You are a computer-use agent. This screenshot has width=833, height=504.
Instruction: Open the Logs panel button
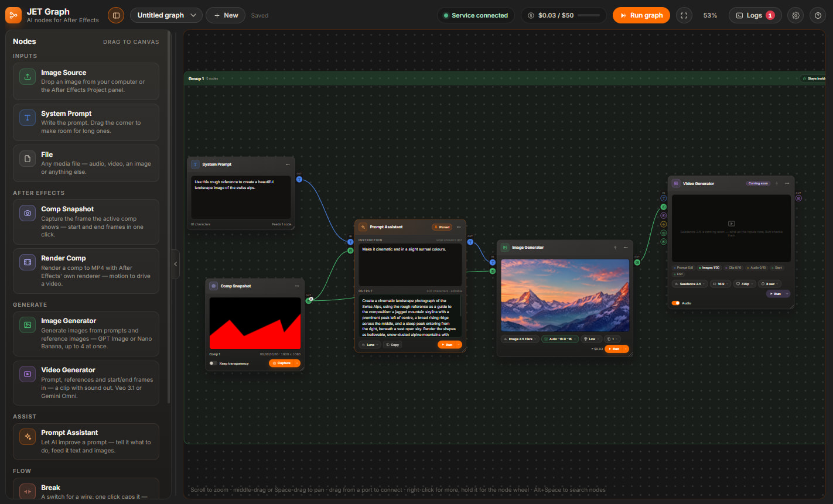[755, 15]
